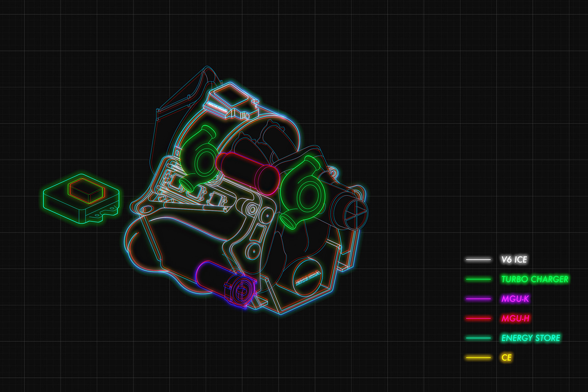The height and width of the screenshot is (392, 588).
Task: Click the MGU-K legend text
Action: coord(515,299)
